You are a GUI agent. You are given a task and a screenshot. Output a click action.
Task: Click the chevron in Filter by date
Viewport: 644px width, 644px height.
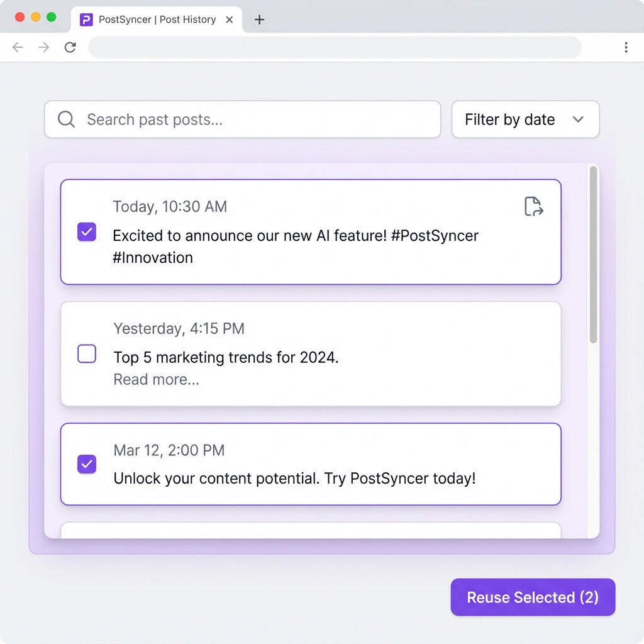pos(578,119)
